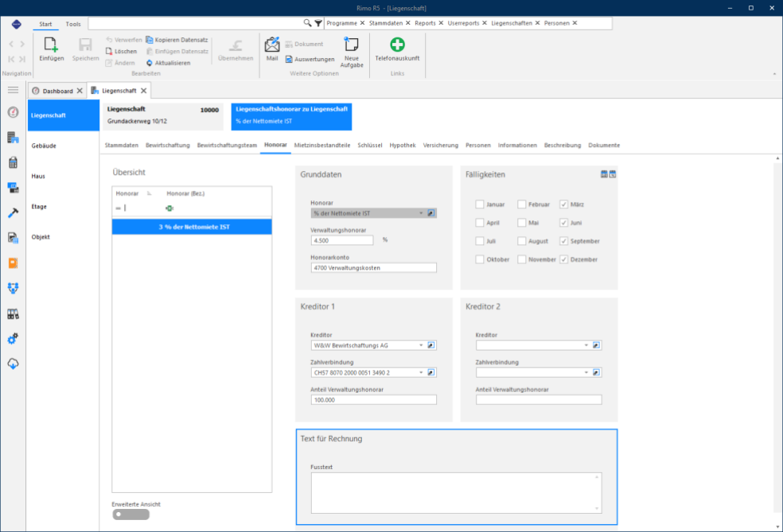The height and width of the screenshot is (532, 783).
Task: Open Kreditor 2 Zahlverbindung dropdown
Action: [x=586, y=372]
